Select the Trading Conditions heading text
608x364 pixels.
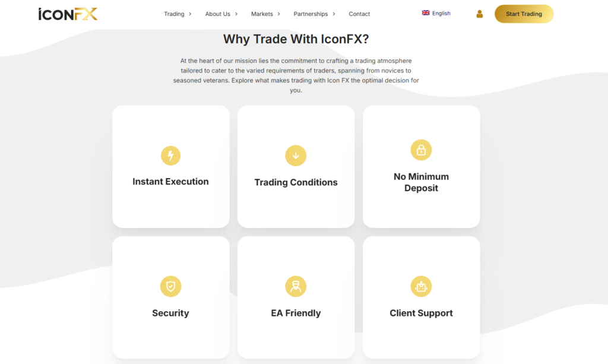(296, 182)
